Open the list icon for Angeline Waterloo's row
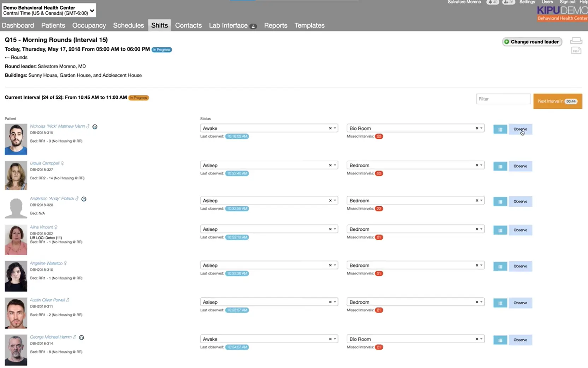Screen dimensions: 588x368 click(x=500, y=266)
